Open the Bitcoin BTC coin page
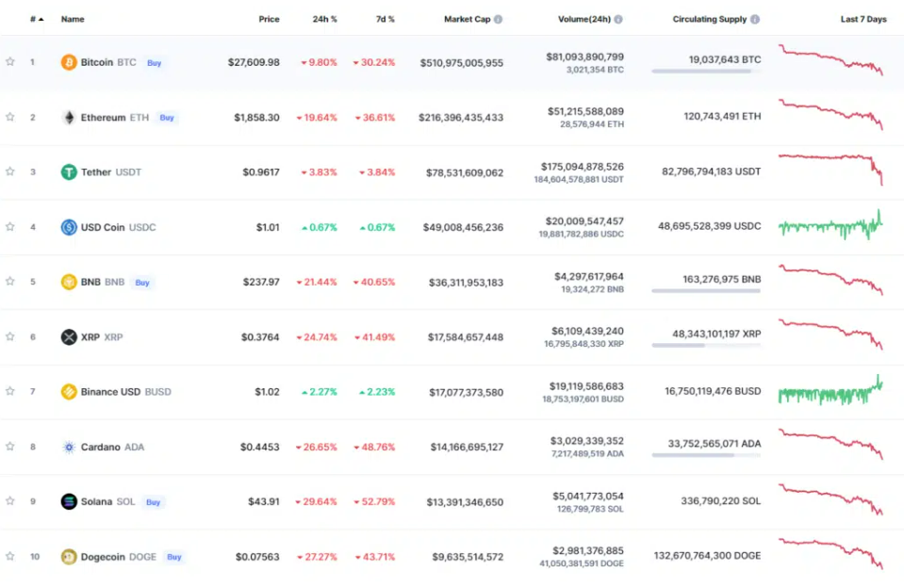Viewport: 904px width, 588px height. (x=108, y=62)
